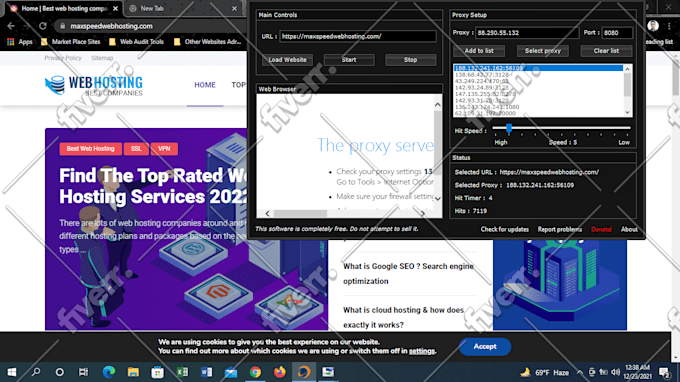This screenshot has height=382, width=680.
Task: Open the About link in tool
Action: 629,229
